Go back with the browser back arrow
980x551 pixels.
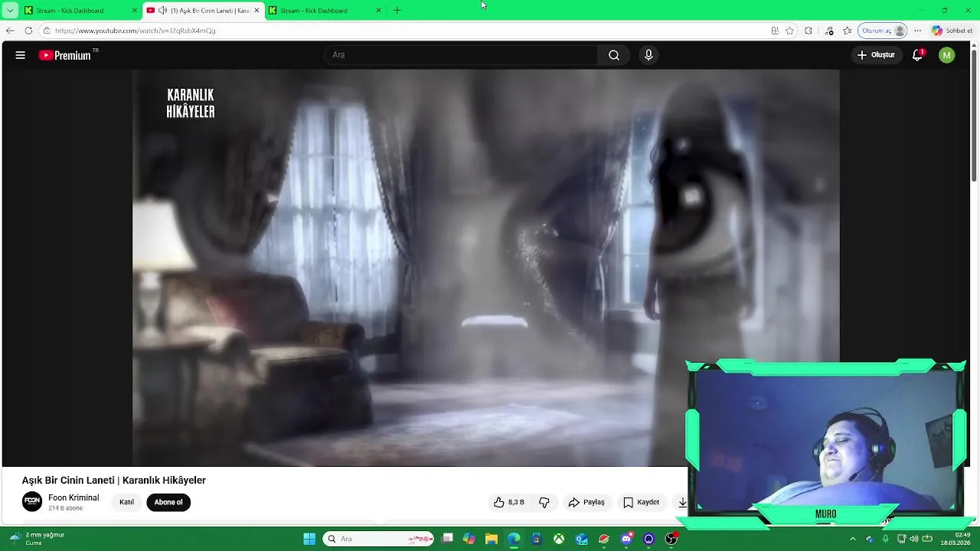10,31
